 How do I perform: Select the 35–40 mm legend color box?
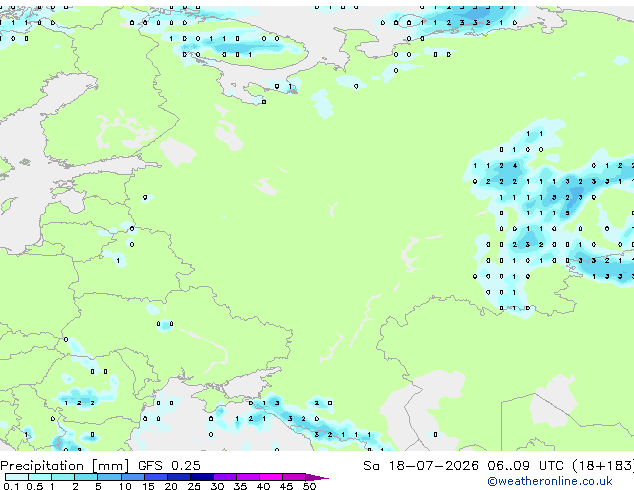tap(248, 477)
